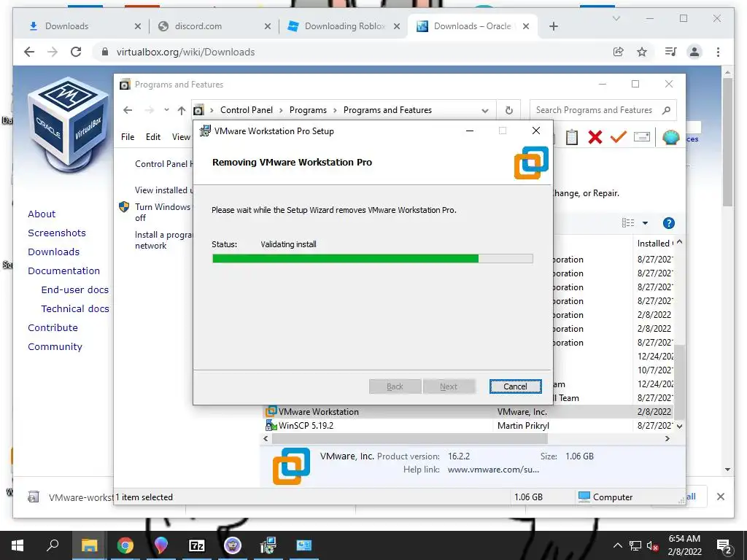Click the Installed On column header
747x560 pixels.
(654, 244)
